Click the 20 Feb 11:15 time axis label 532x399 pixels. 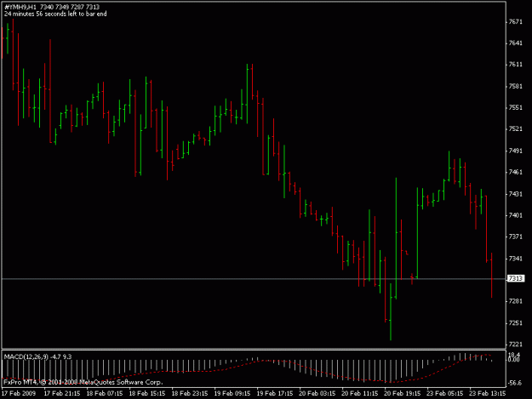[x=360, y=393]
